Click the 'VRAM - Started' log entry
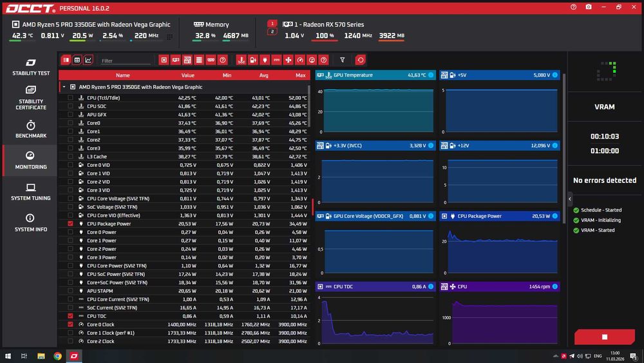This screenshot has height=363, width=644. [594, 230]
